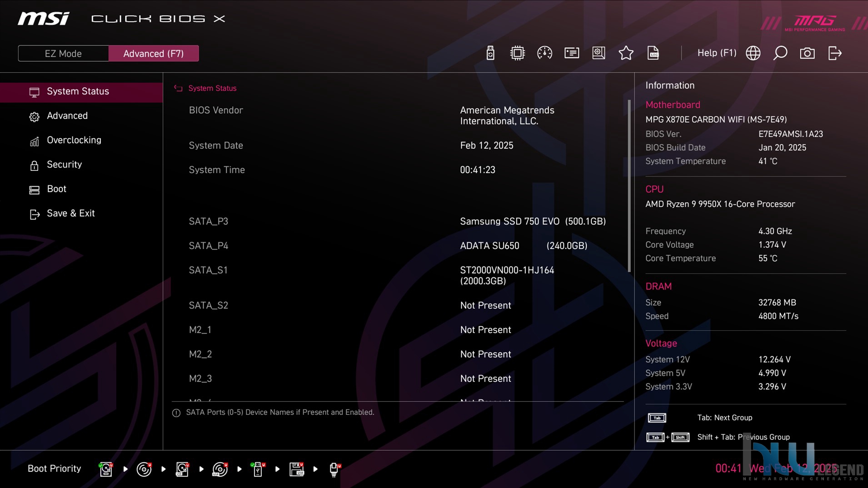Click the back arrow beside System Status
Screen dimensions: 868x488
coord(178,88)
